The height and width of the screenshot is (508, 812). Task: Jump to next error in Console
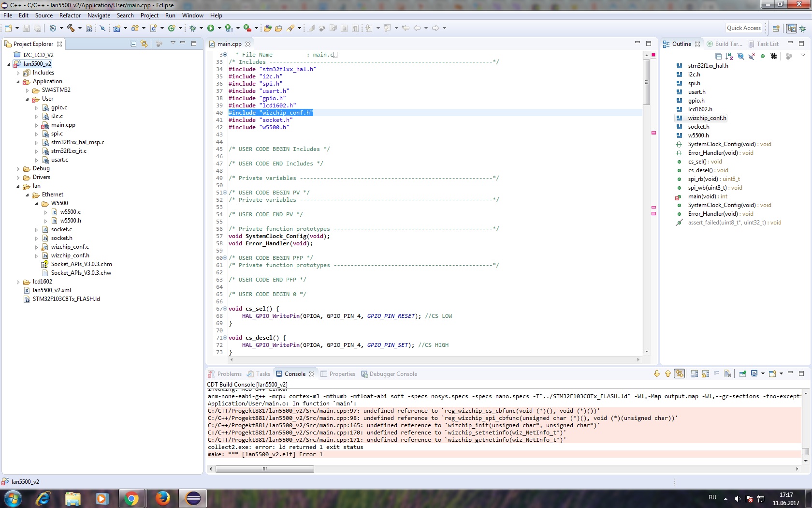click(656, 374)
